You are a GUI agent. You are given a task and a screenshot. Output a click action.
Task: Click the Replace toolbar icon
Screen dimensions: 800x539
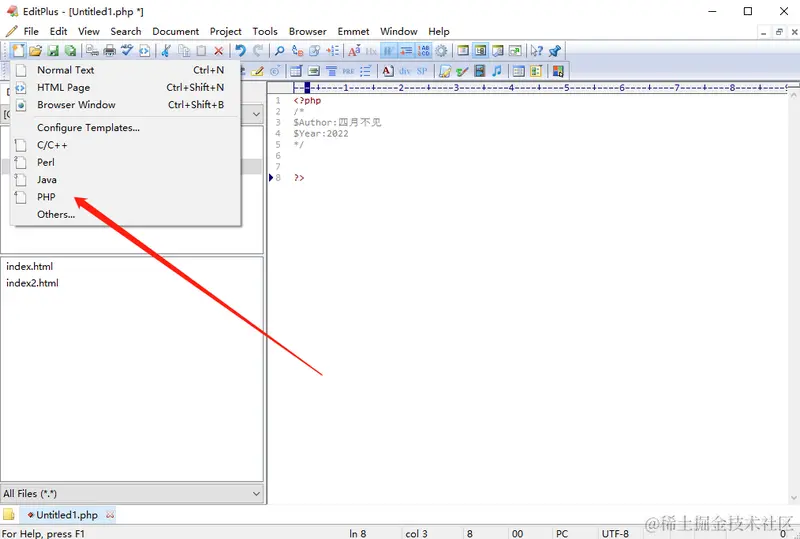pyautogui.click(x=297, y=51)
